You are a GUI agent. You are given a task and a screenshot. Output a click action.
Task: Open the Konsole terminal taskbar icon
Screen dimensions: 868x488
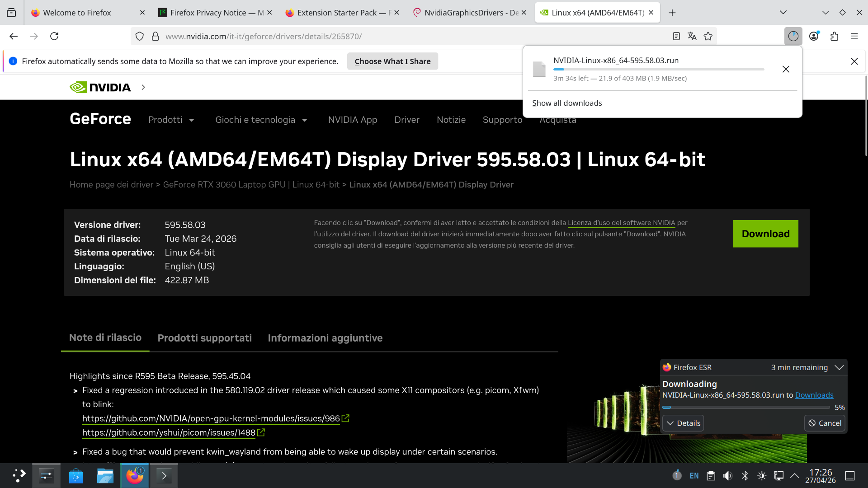click(x=164, y=475)
